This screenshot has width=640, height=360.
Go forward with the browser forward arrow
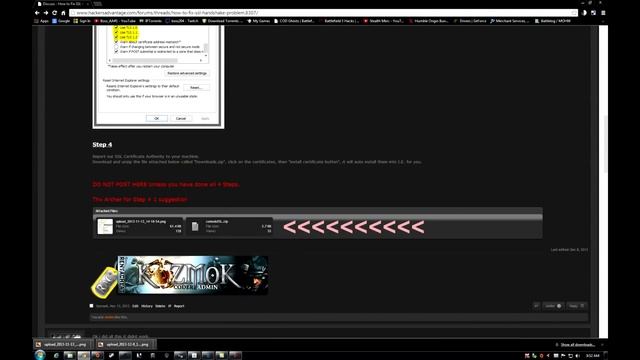(x=46, y=13)
